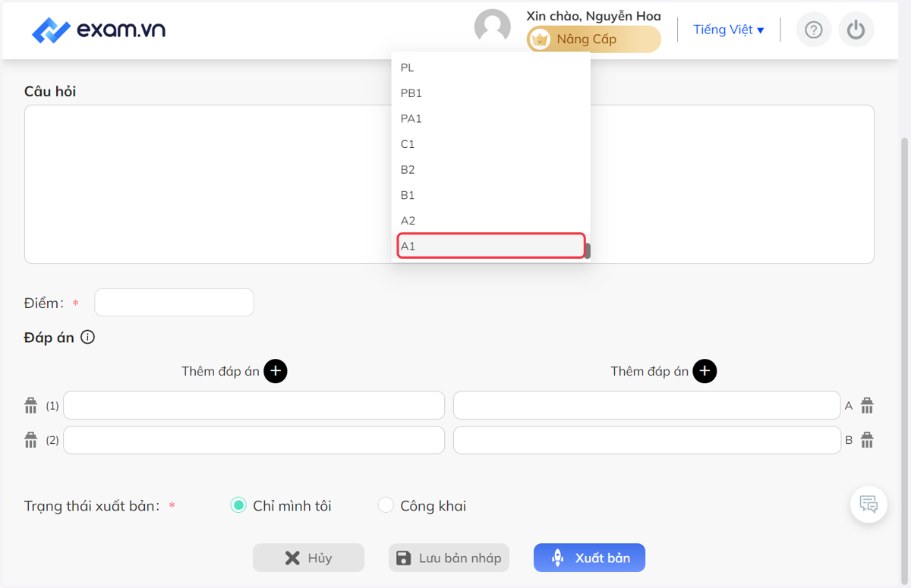Click the Hủy cancel button
This screenshot has height=588, width=911.
tap(308, 558)
